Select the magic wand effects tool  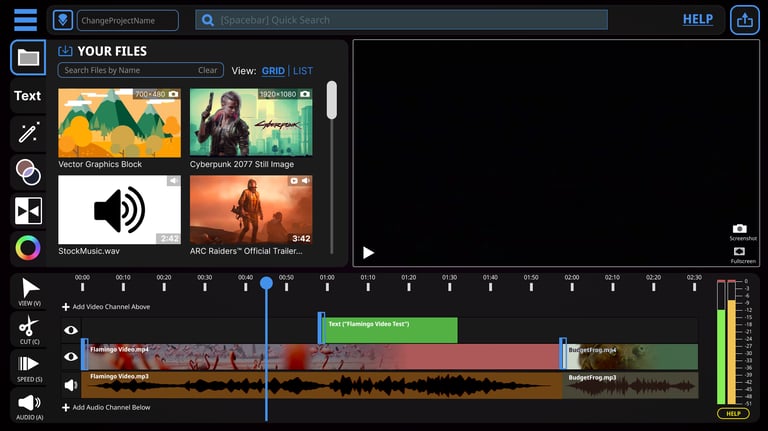[x=28, y=133]
